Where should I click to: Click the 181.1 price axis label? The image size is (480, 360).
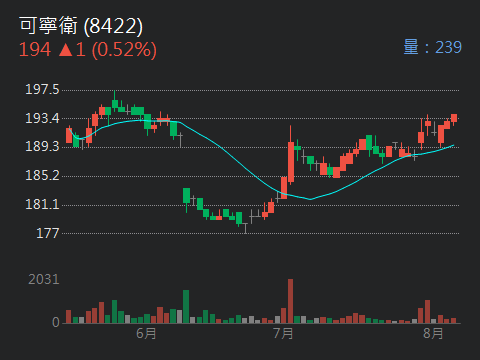pos(42,204)
